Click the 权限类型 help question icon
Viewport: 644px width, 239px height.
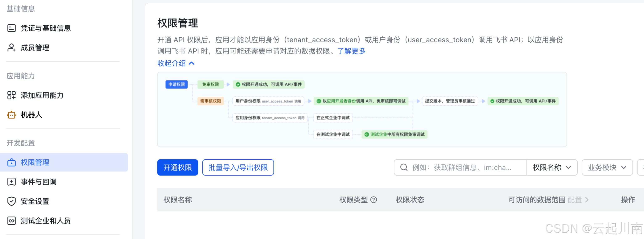[374, 199]
